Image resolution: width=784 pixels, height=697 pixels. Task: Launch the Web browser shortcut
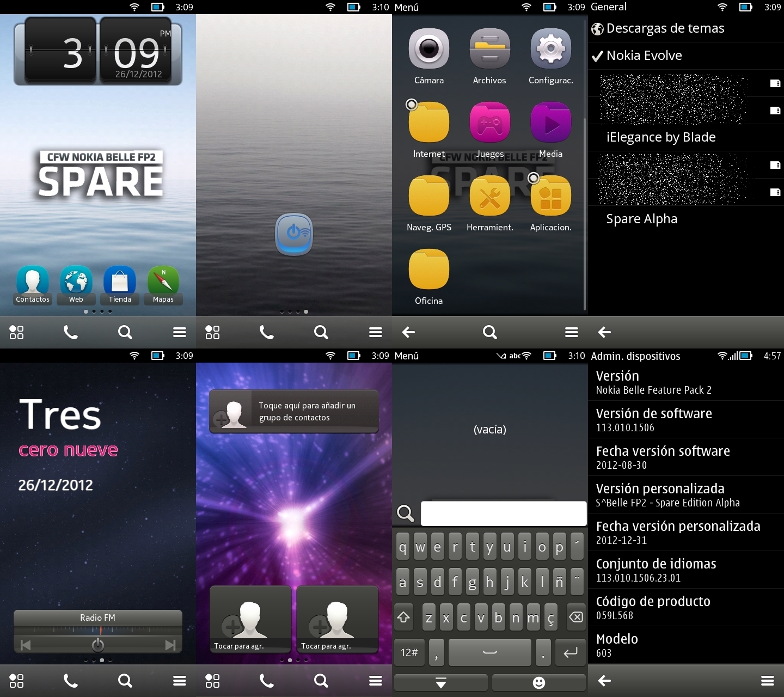76,285
